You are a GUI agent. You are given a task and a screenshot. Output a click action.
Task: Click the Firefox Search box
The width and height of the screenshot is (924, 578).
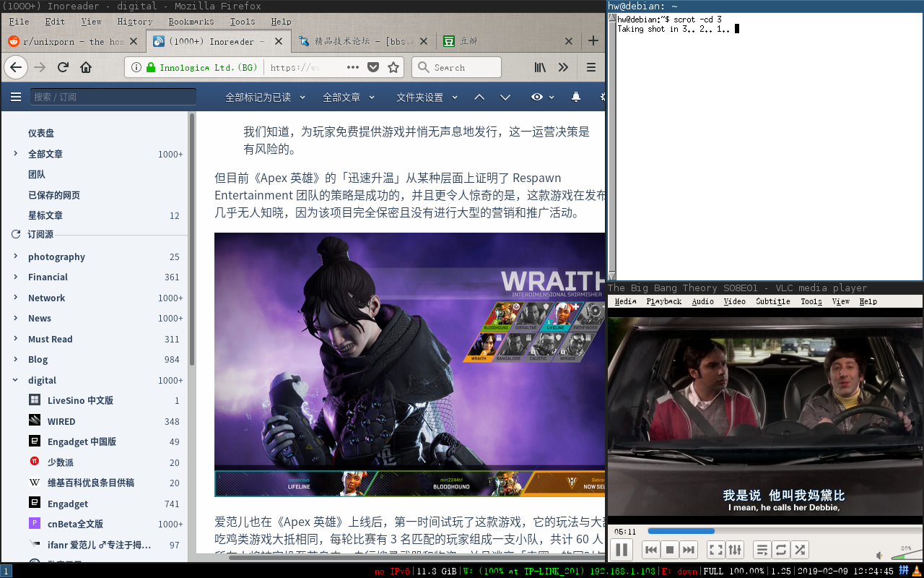click(456, 67)
